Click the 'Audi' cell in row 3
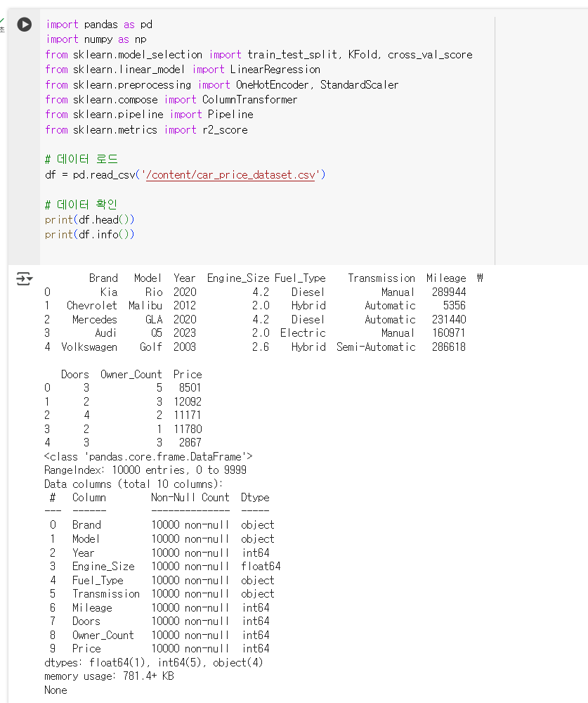 click(x=106, y=333)
